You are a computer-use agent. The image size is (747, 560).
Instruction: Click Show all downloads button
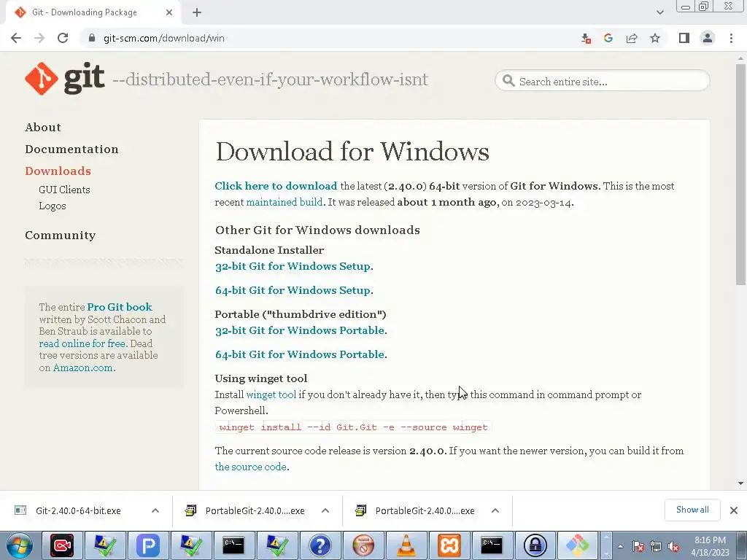coord(692,510)
